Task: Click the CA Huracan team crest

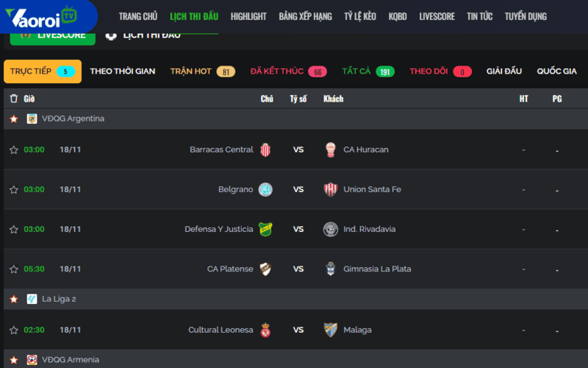Action: [331, 149]
